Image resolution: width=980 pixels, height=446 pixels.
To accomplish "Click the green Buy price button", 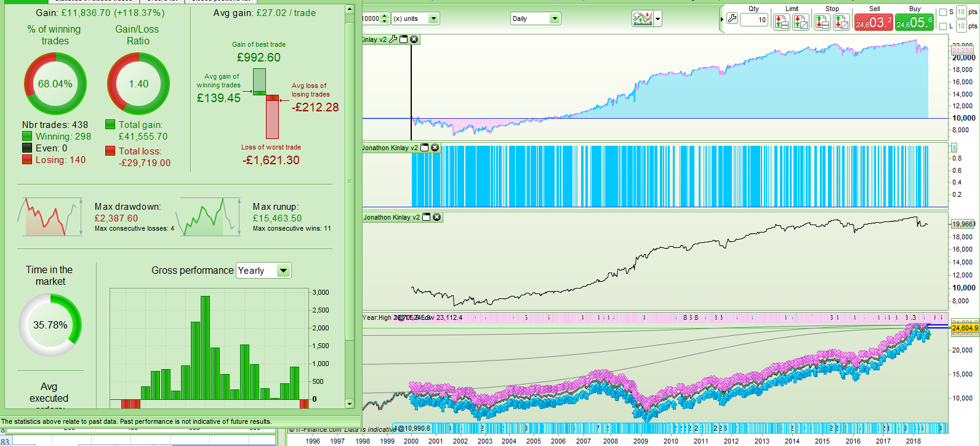I will [914, 22].
